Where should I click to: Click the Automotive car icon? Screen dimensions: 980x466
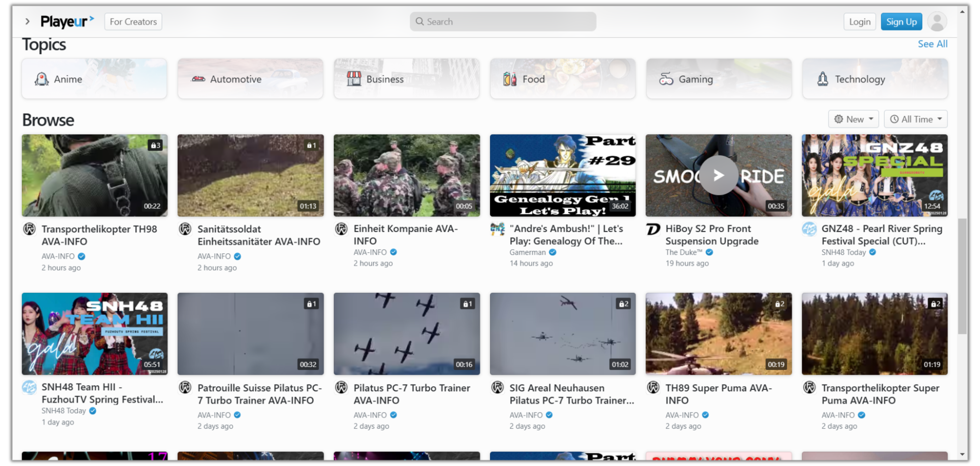198,79
